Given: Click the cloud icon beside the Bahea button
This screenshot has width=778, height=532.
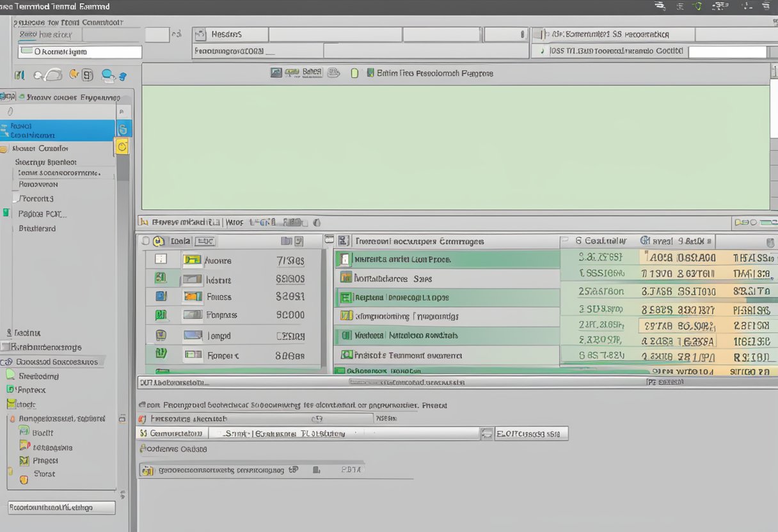Looking at the screenshot, I should (x=333, y=73).
